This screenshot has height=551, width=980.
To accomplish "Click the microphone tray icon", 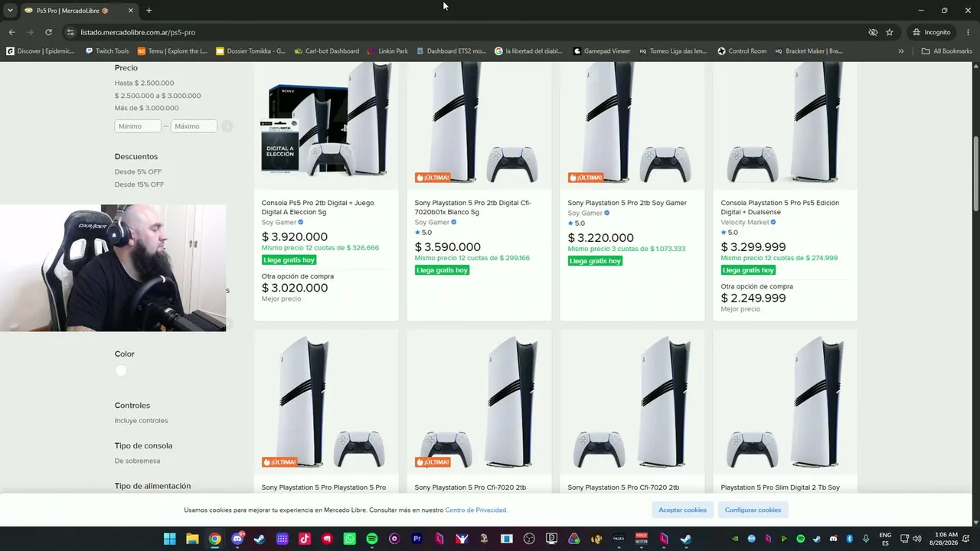I will pyautogui.click(x=867, y=539).
